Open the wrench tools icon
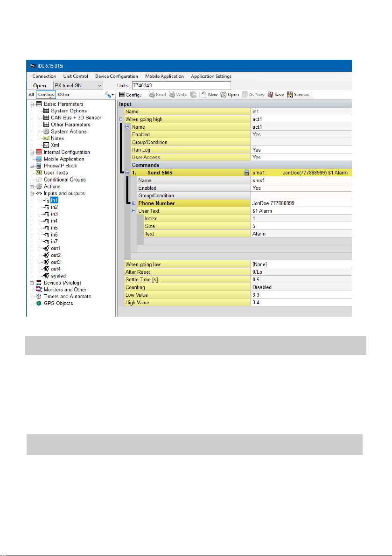This screenshot has height=556, width=392. pyautogui.click(x=109, y=95)
